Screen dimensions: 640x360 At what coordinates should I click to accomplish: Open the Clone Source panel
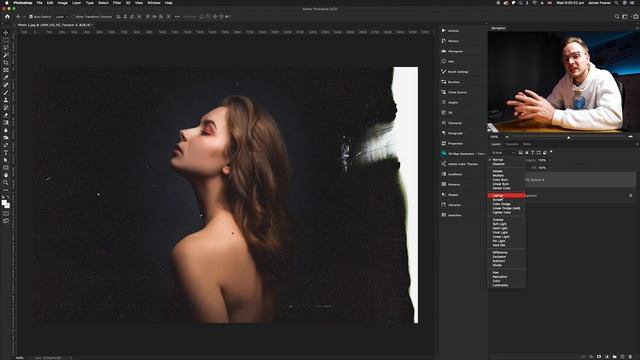(454, 92)
